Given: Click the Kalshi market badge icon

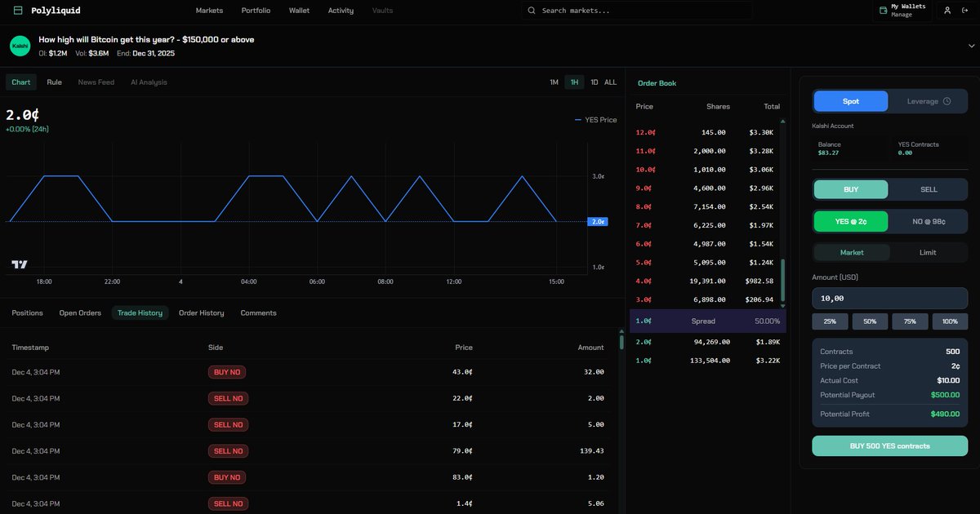Looking at the screenshot, I should tap(20, 46).
